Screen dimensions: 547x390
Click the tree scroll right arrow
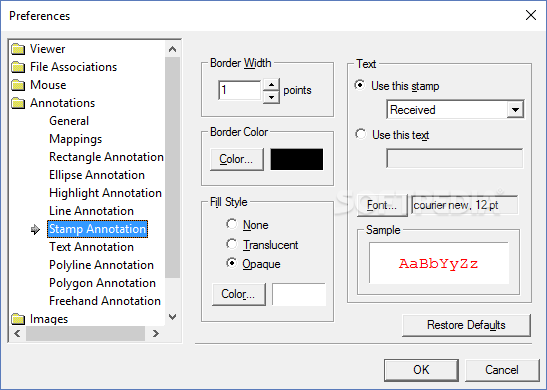(156, 334)
